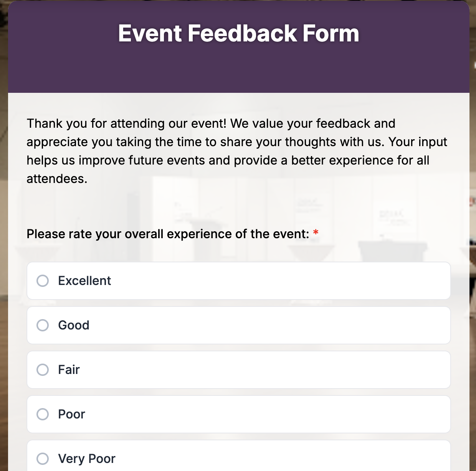The image size is (476, 471).
Task: Click the circle icon beside Poor
Action: [x=43, y=414]
